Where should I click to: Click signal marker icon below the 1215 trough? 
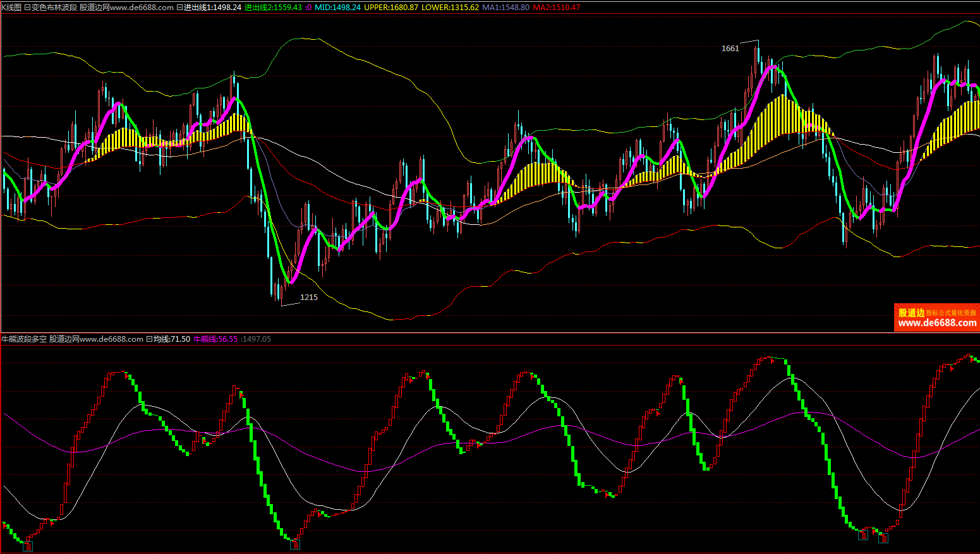coord(295,543)
